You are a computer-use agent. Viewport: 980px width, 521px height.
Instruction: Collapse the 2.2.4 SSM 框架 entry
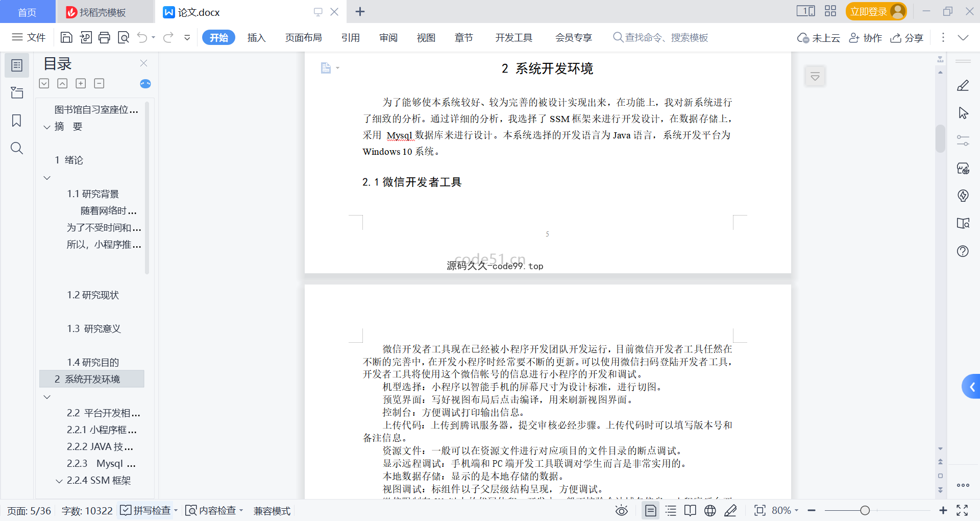coord(59,481)
